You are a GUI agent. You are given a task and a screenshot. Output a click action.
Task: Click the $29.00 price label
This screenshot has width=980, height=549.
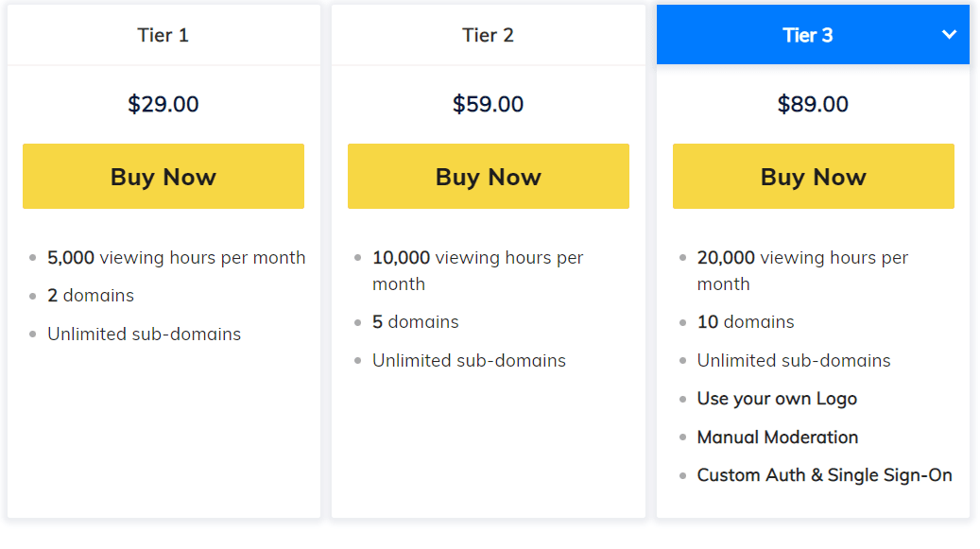click(x=163, y=104)
